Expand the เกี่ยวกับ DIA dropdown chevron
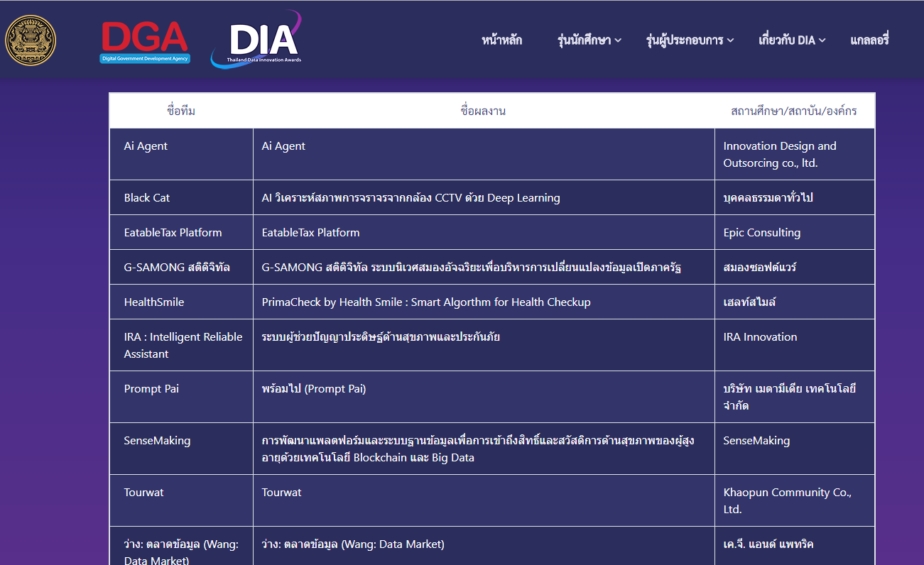 point(822,40)
